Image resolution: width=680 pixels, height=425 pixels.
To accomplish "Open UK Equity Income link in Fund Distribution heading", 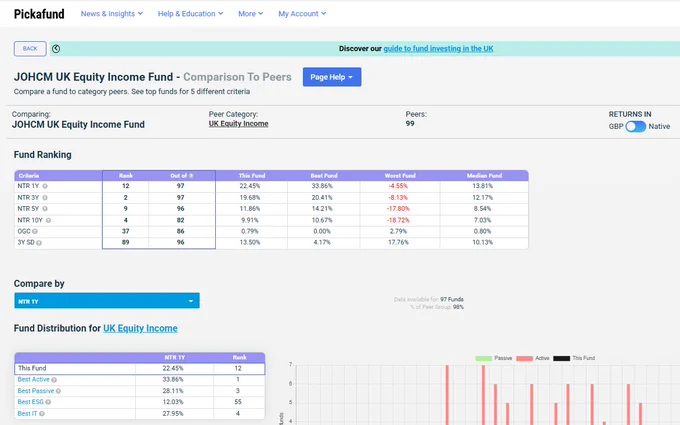I will (140, 328).
